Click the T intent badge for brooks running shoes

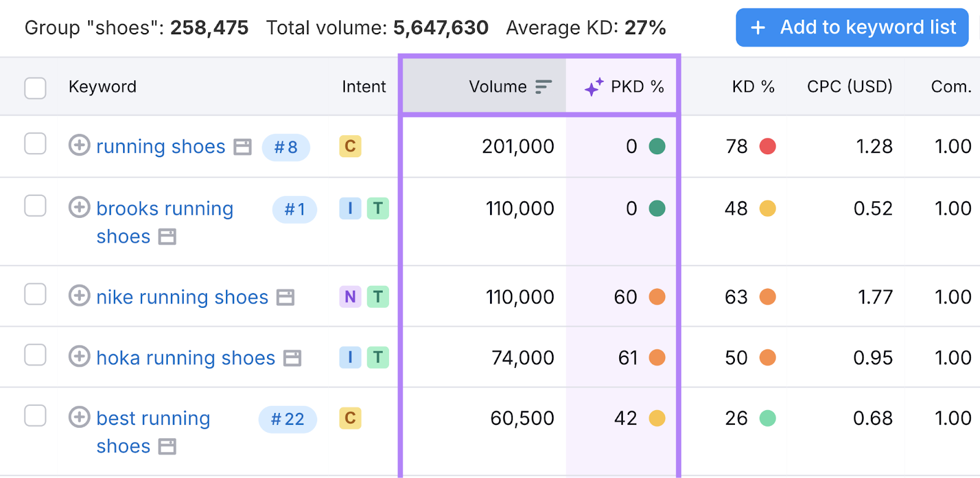(378, 209)
